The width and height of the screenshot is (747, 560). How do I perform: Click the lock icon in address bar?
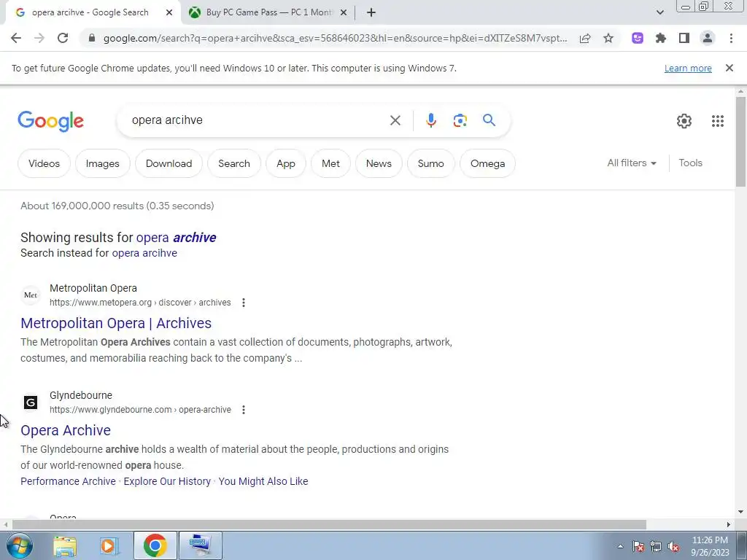click(x=92, y=38)
